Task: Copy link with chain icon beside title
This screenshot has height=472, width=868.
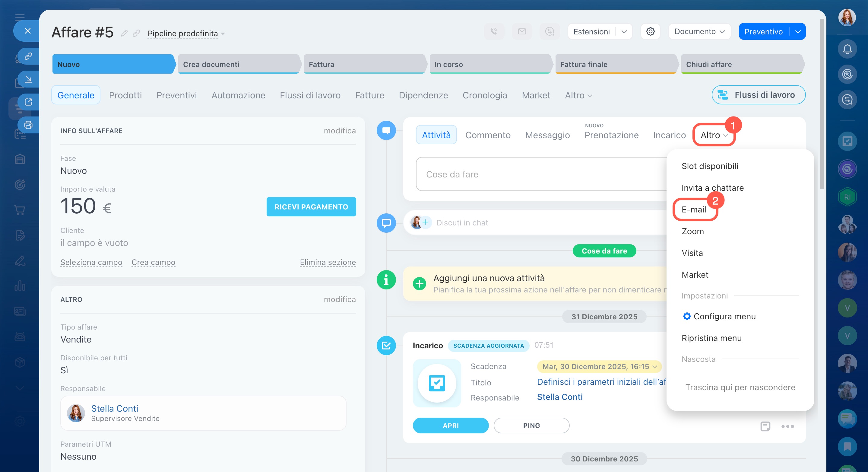Action: pos(136,33)
